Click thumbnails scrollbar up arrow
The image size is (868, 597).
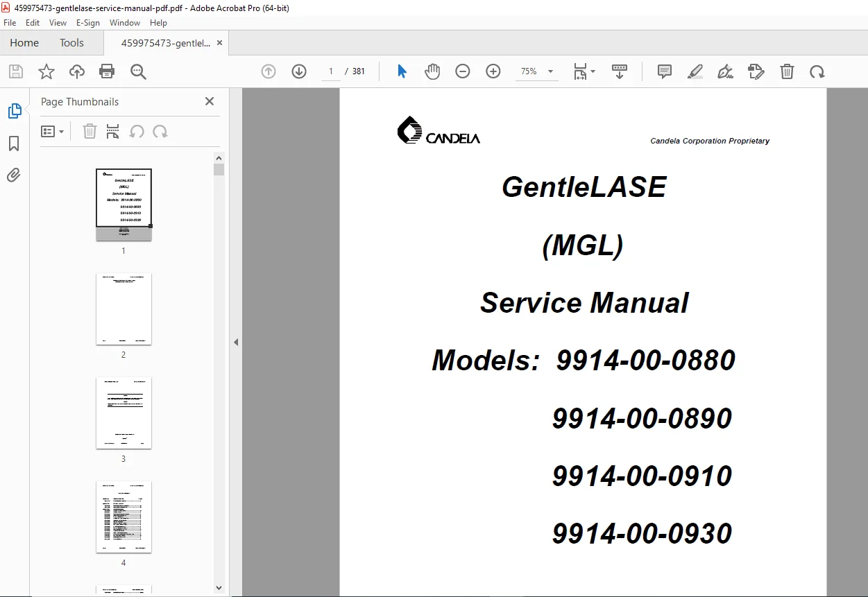[x=219, y=157]
